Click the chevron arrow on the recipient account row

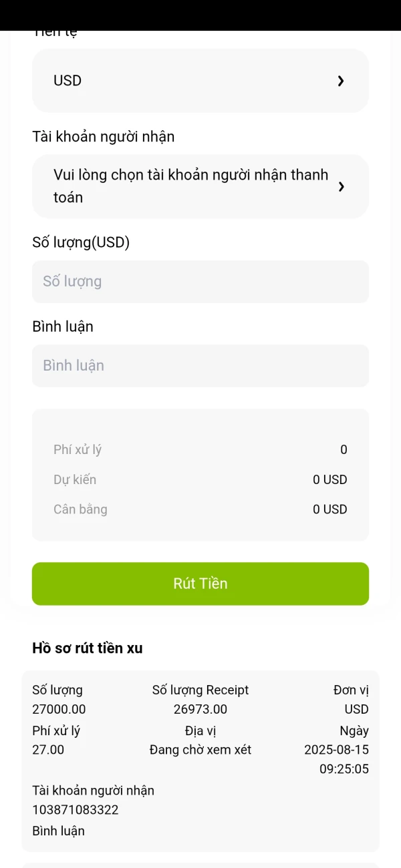(x=341, y=186)
